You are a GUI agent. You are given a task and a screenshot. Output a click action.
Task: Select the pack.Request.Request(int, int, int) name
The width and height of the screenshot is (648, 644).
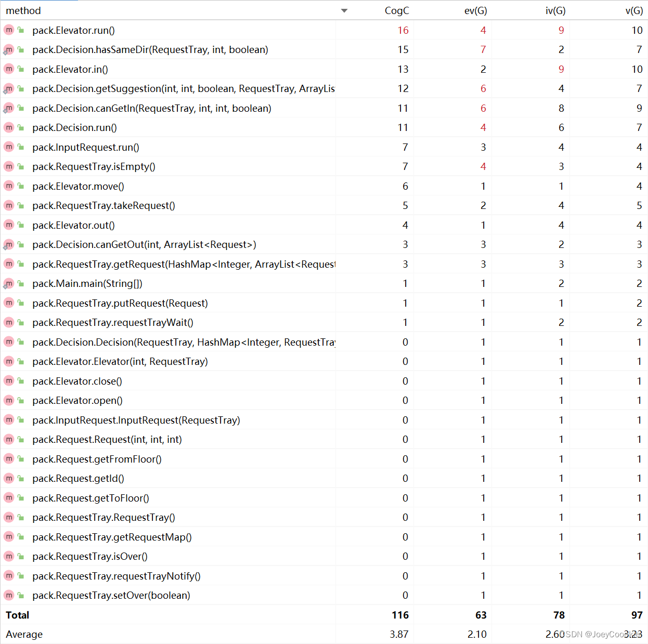(x=107, y=440)
